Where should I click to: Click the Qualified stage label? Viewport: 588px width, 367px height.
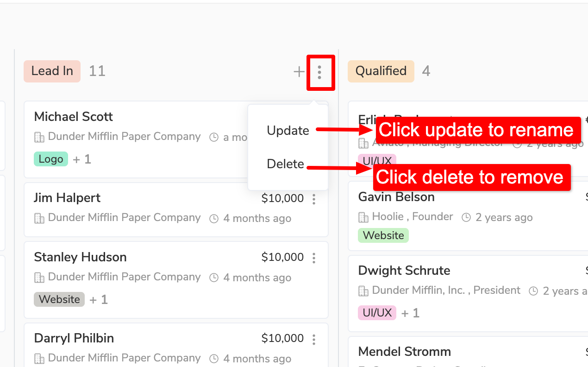(381, 71)
